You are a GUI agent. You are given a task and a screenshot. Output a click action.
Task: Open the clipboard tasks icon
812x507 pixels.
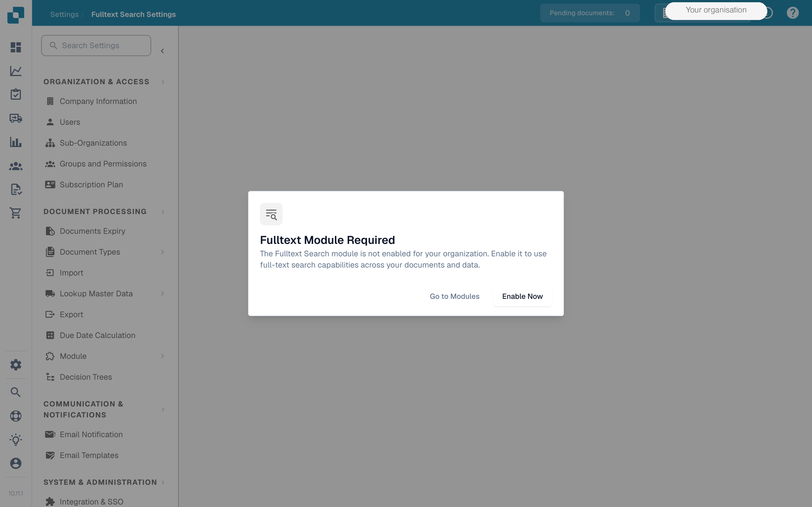click(16, 94)
